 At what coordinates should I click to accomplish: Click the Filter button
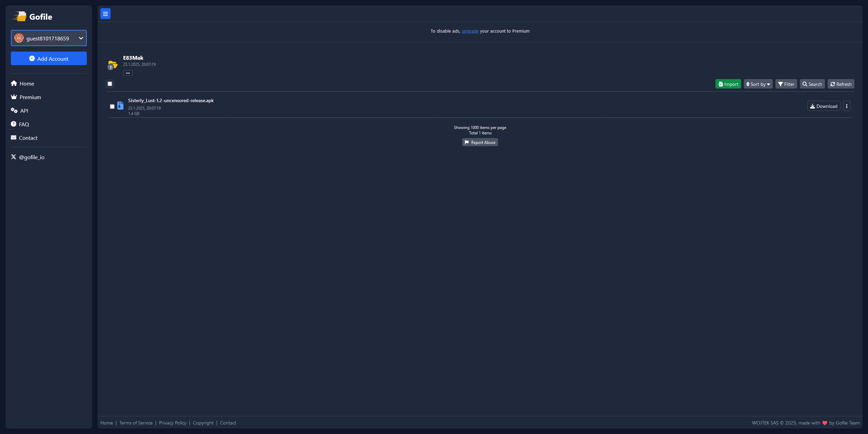(786, 84)
